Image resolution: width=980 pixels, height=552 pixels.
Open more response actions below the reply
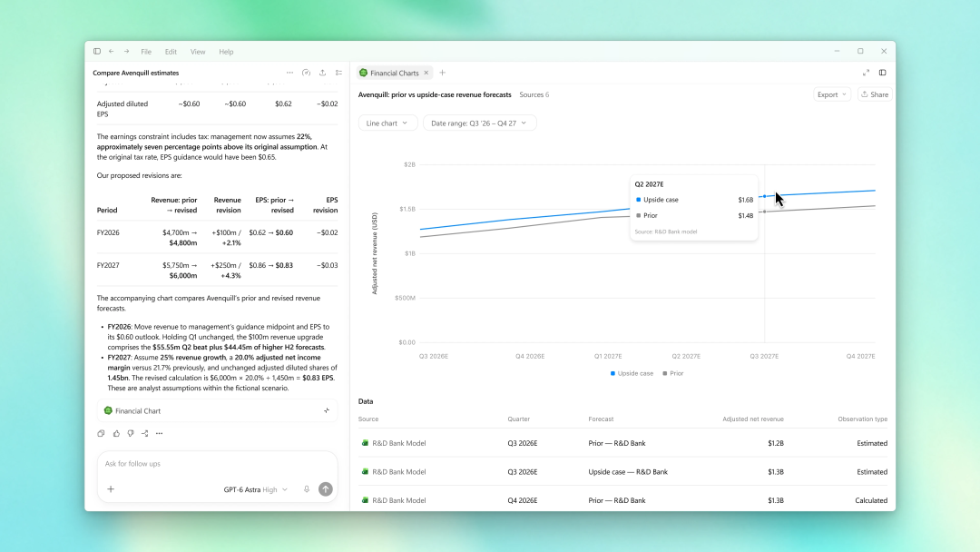click(x=160, y=433)
